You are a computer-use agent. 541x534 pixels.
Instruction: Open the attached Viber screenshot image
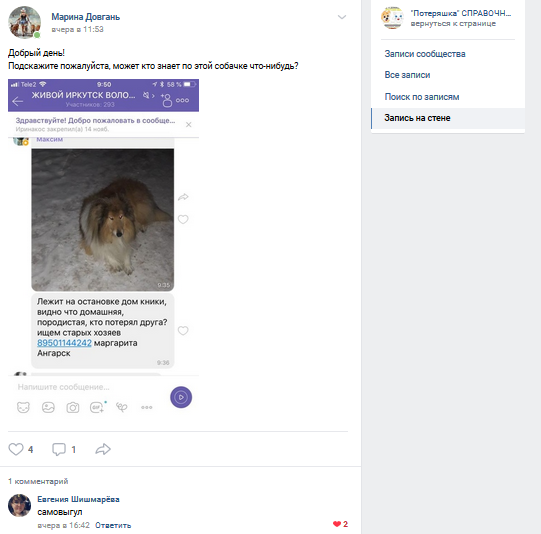click(x=103, y=247)
